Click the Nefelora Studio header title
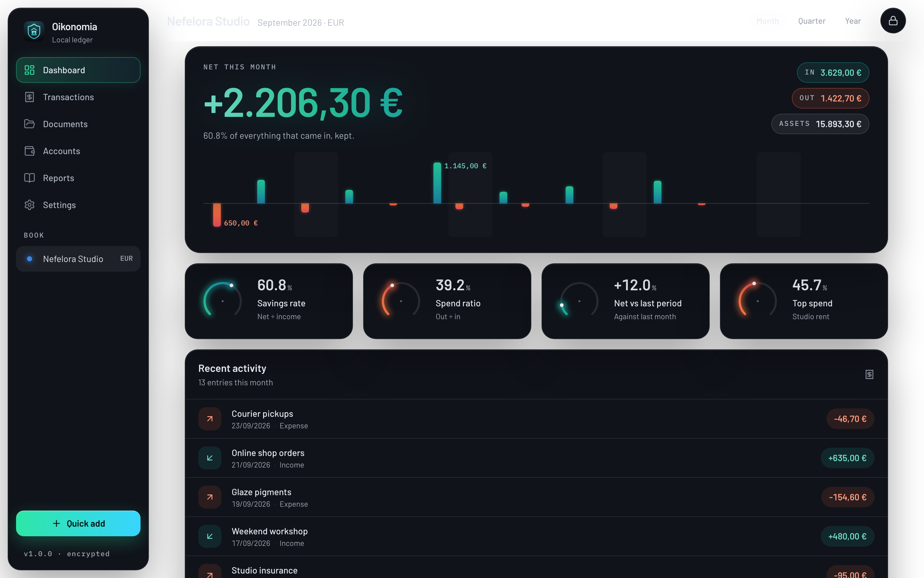 [x=208, y=22]
